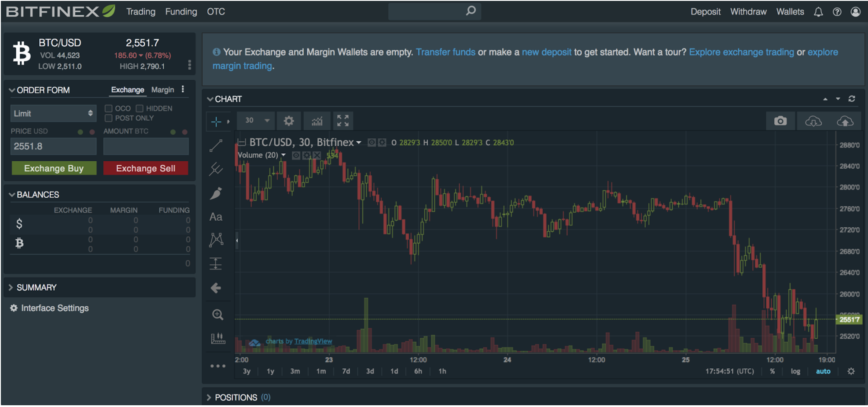The height and width of the screenshot is (407, 868).
Task: Save chart layout with cloud upload icon
Action: (845, 121)
